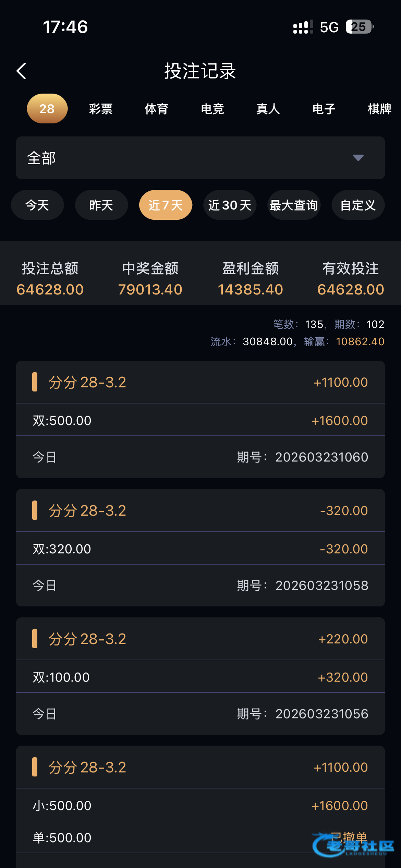Switch to the 体育 tab
Viewport: 401px width, 868px height.
pos(157,109)
